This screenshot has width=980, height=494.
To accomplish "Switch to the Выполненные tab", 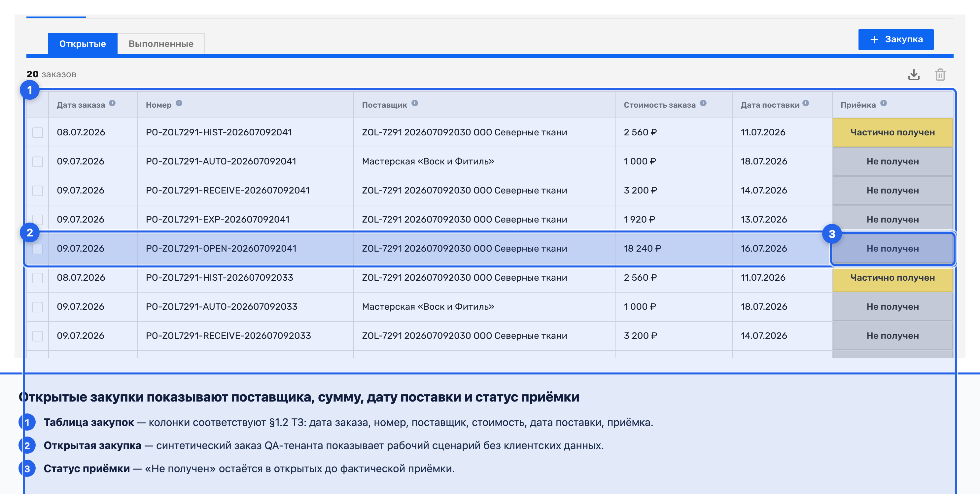I will click(161, 44).
